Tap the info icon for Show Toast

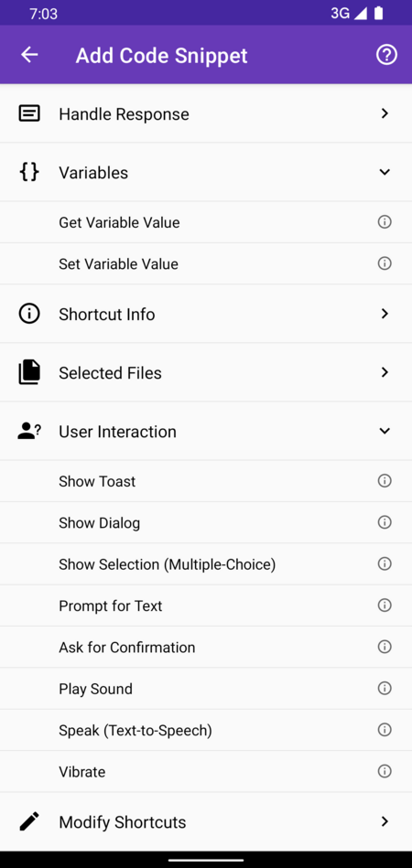385,481
